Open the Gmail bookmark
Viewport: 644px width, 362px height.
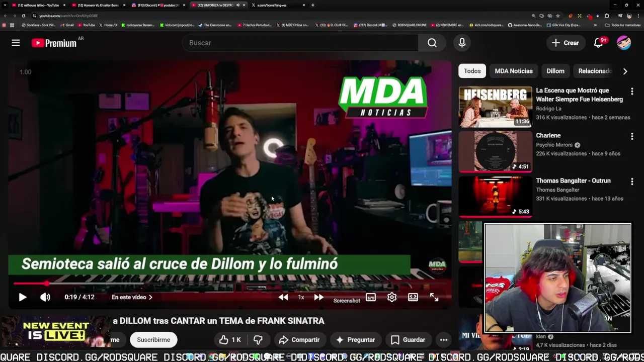pos(67,25)
